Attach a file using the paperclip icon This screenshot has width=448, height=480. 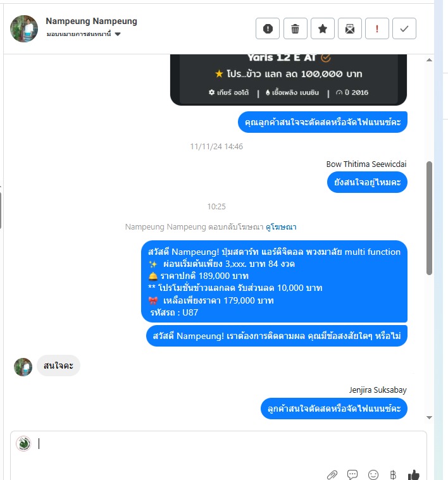[332, 474]
